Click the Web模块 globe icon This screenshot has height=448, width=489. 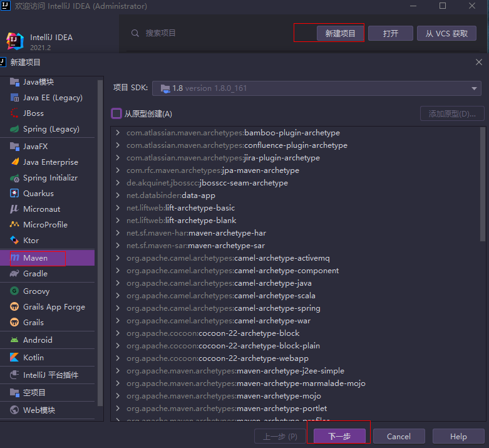click(14, 410)
